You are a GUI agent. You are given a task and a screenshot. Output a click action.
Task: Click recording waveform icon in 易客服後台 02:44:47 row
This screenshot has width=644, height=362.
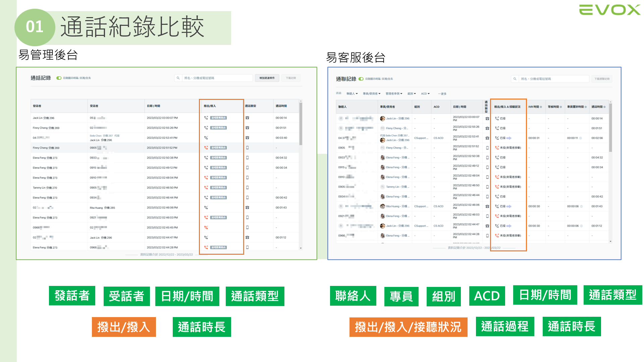(x=509, y=226)
